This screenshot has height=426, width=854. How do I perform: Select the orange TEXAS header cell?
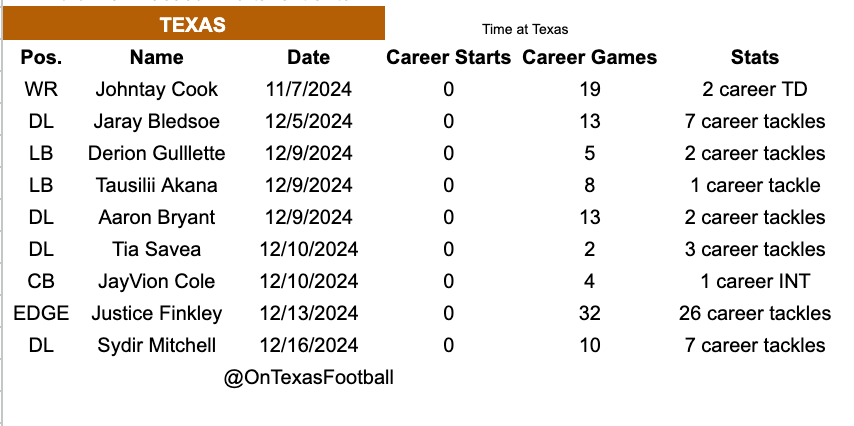193,23
